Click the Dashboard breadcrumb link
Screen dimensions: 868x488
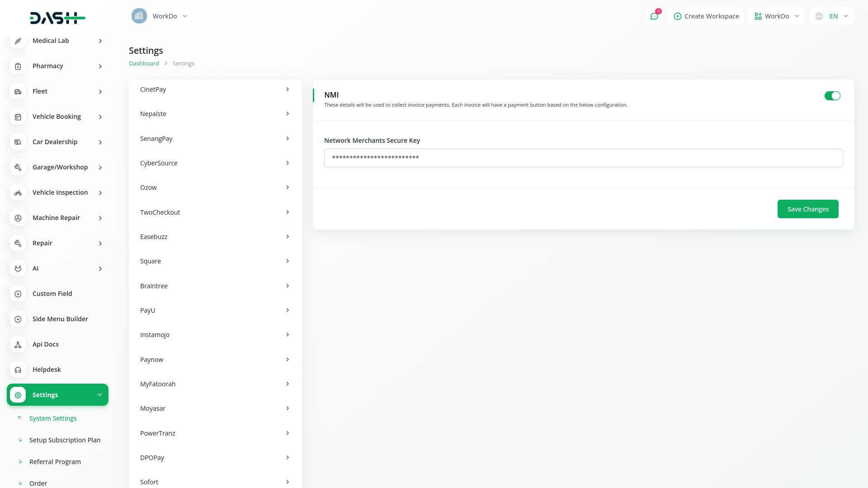pos(144,64)
